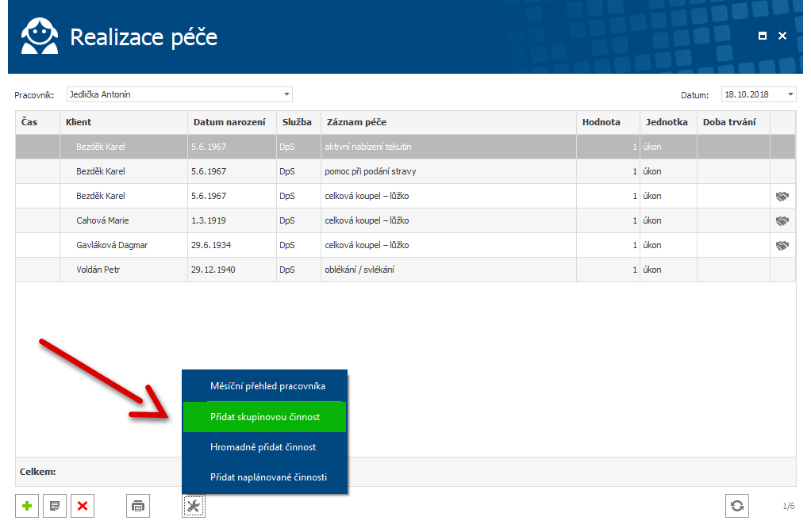Open the Datum date picker arrow
Image resolution: width=811 pixels, height=532 pixels.
coord(790,94)
